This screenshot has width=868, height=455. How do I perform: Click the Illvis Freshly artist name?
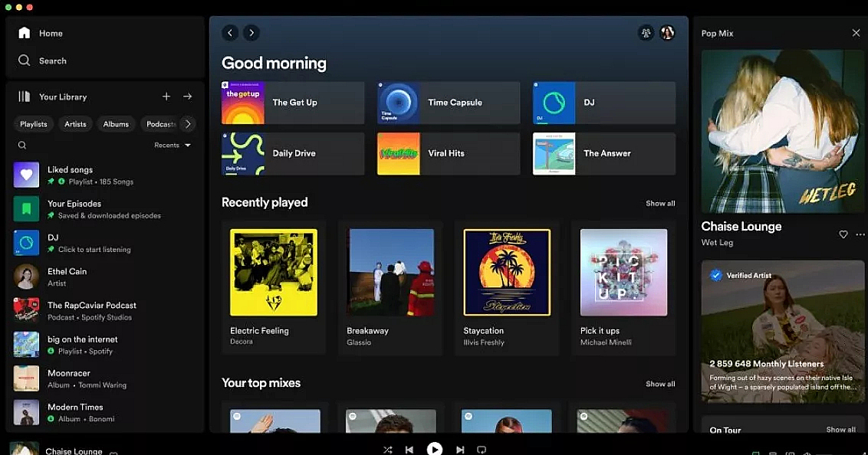click(484, 342)
